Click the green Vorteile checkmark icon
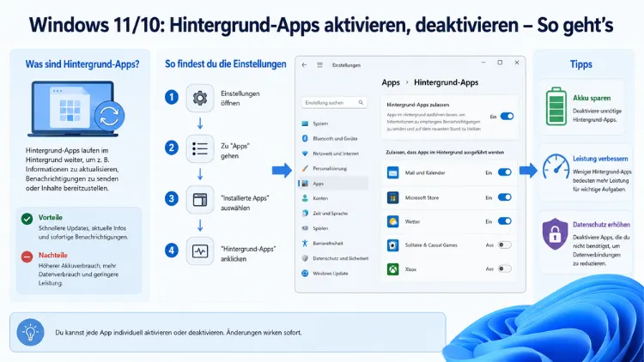This screenshot has width=644, height=362. [27, 219]
